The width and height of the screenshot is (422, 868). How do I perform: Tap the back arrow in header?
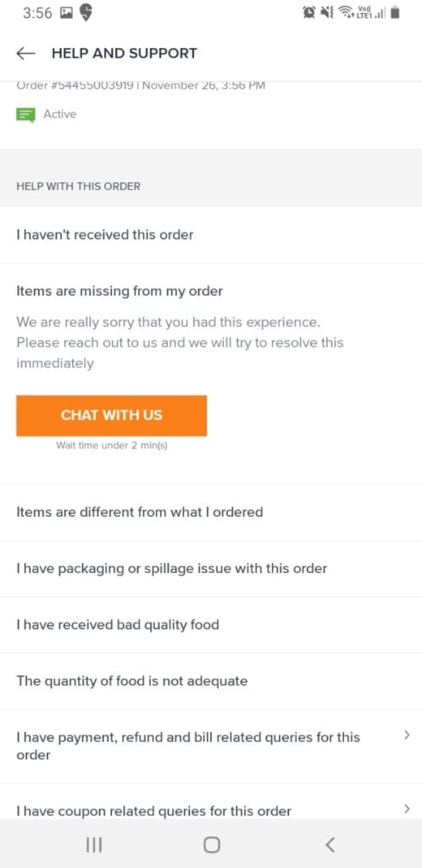(25, 53)
